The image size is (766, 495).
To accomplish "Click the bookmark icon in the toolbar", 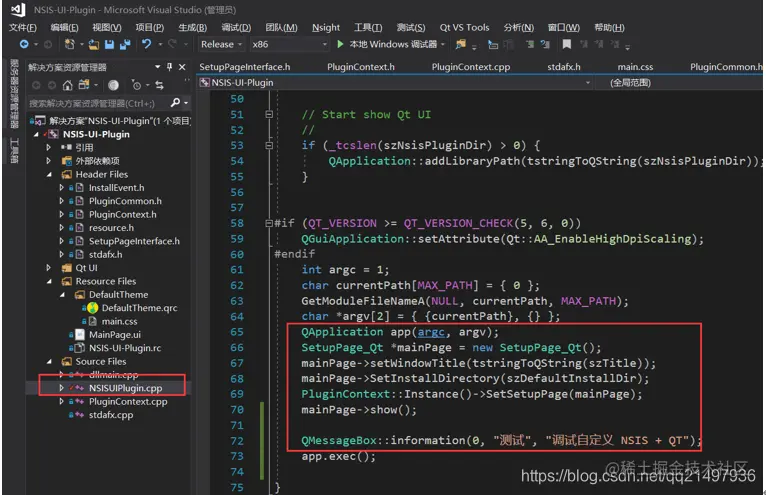I will pyautogui.click(x=567, y=44).
